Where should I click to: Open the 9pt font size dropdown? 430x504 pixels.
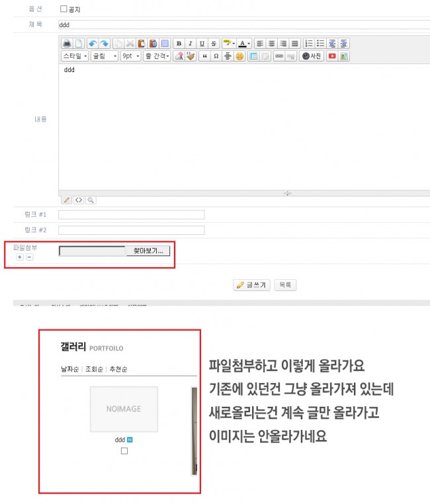click(x=131, y=56)
